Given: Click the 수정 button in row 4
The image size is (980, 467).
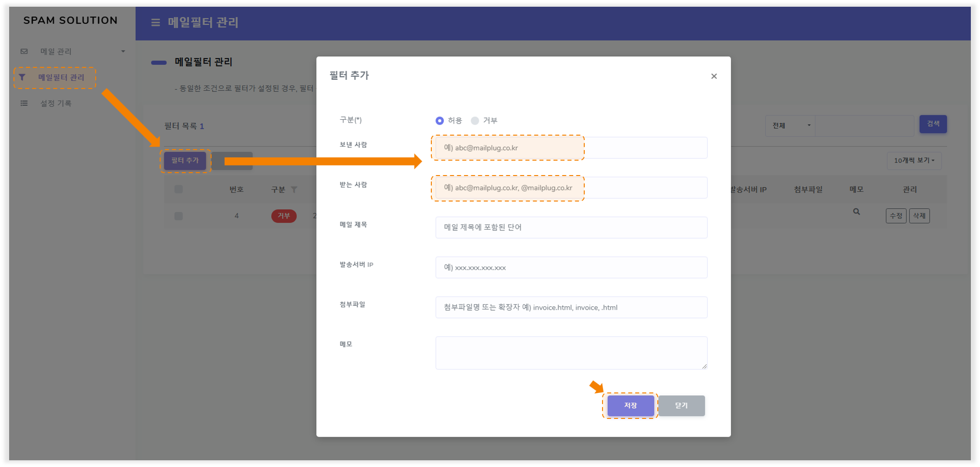Looking at the screenshot, I should point(896,216).
